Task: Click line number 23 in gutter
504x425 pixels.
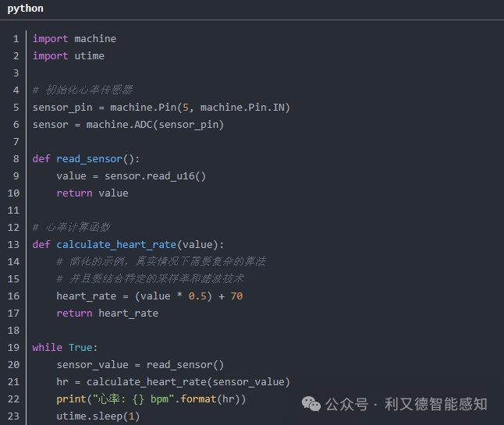Action: 13,416
